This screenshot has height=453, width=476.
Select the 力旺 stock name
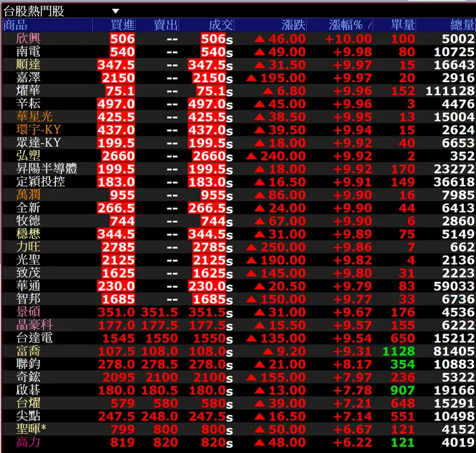pos(28,247)
